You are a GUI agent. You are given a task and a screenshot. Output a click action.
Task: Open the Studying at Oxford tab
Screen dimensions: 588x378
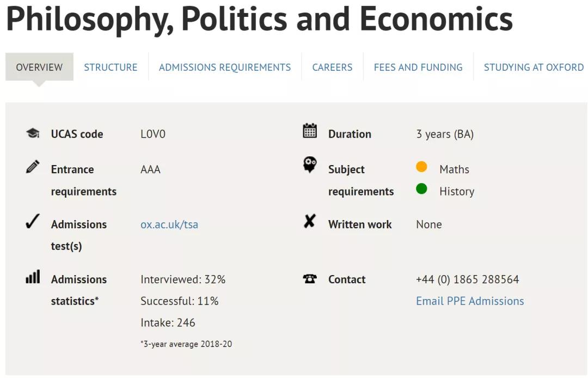[534, 67]
